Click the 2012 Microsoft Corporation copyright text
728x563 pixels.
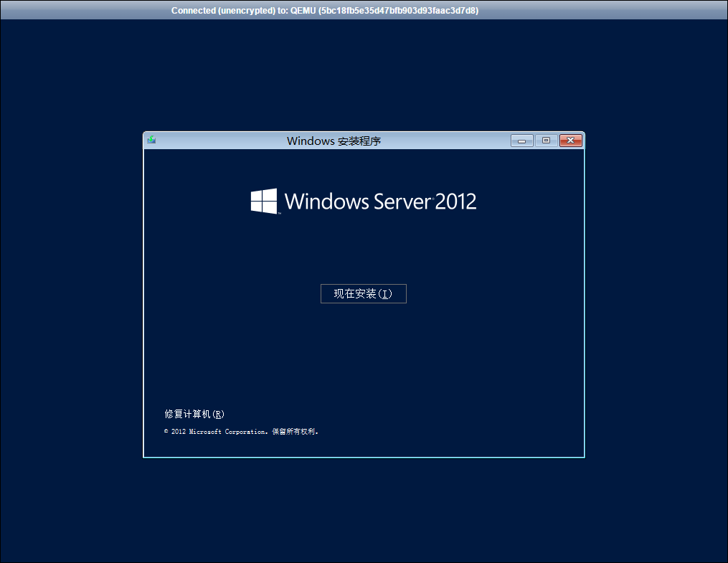pyautogui.click(x=241, y=431)
